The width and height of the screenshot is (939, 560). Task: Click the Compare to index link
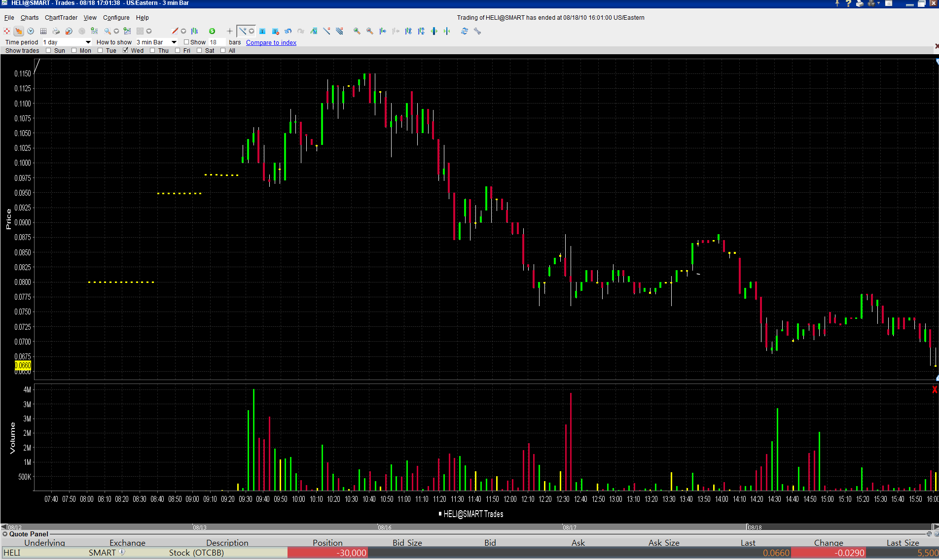point(271,42)
